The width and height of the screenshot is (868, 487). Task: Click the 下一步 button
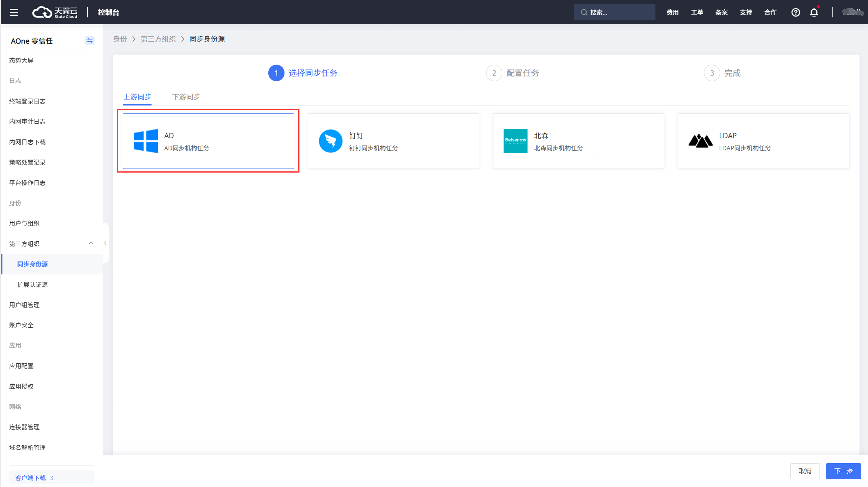coord(843,471)
